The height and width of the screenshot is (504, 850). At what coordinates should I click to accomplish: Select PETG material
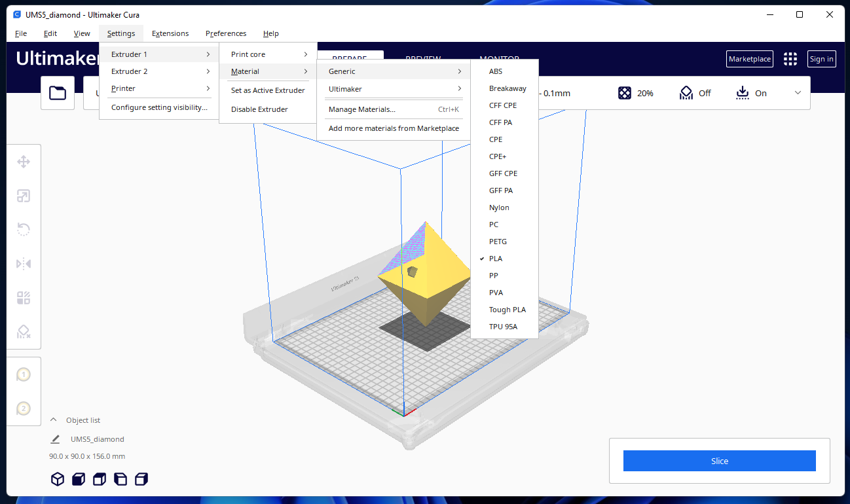504,242
